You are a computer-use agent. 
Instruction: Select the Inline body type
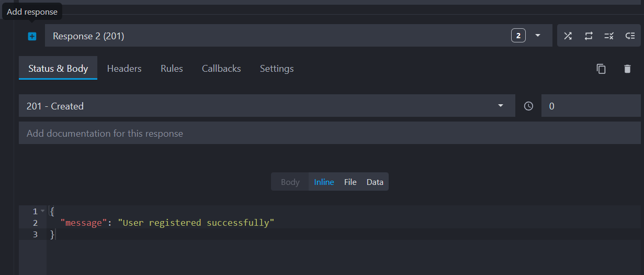pos(324,182)
